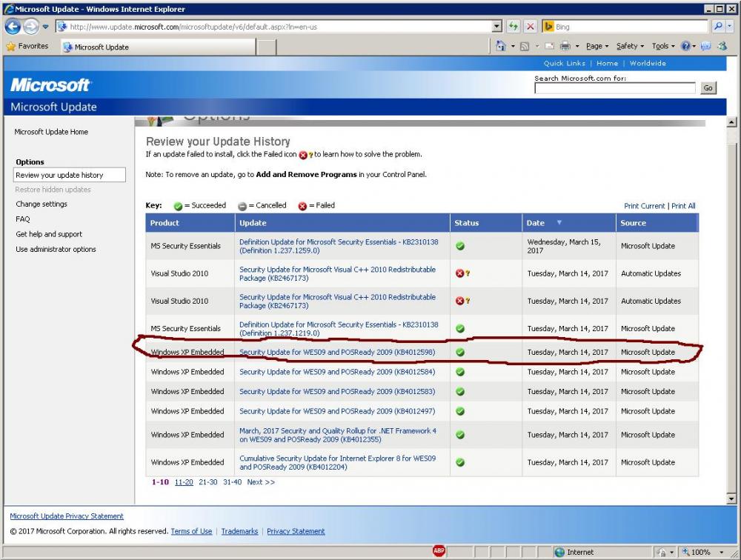Click the red Stop loading icon
Image resolution: width=741 pixels, height=560 pixels.
[531, 27]
